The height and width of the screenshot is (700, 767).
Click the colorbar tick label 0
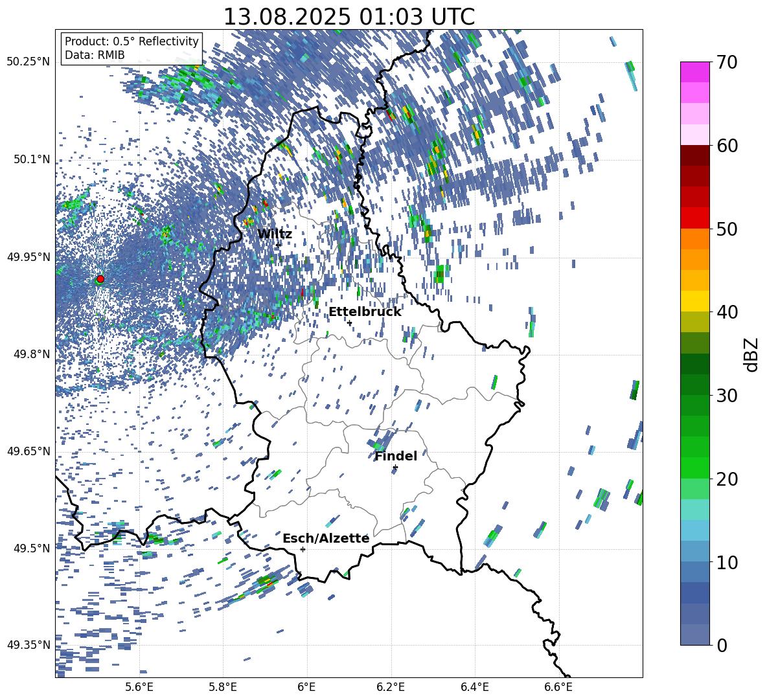722,645
